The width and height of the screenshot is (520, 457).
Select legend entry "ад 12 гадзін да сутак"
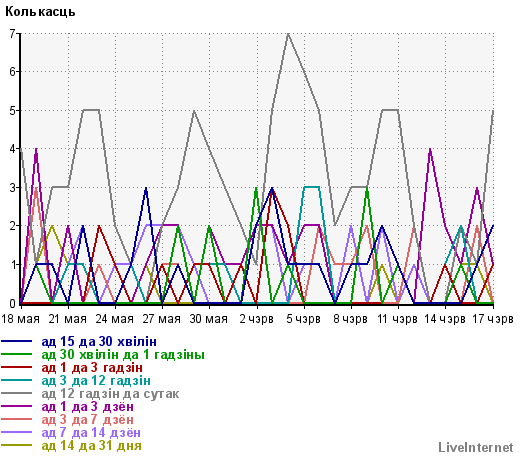(x=110, y=394)
